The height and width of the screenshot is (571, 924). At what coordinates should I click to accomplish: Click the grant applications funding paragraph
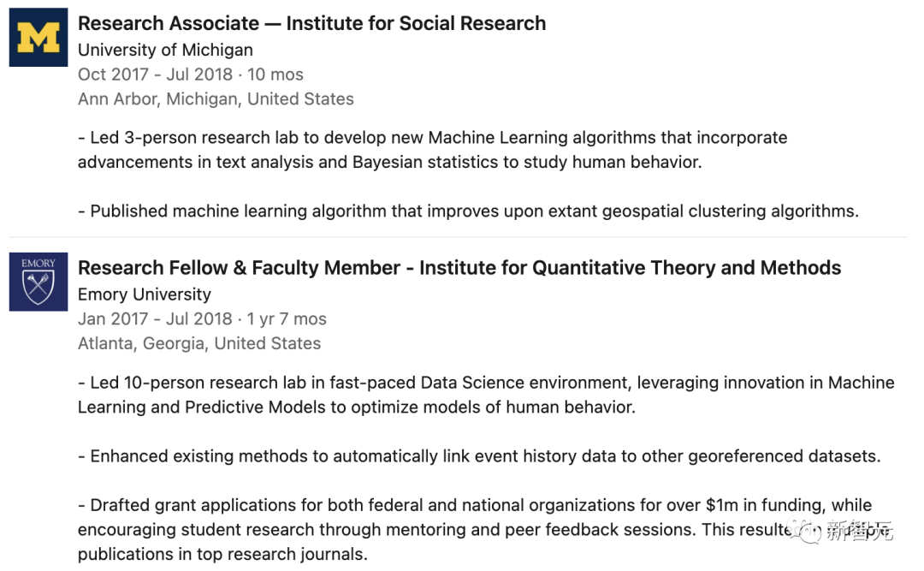[x=475, y=506]
